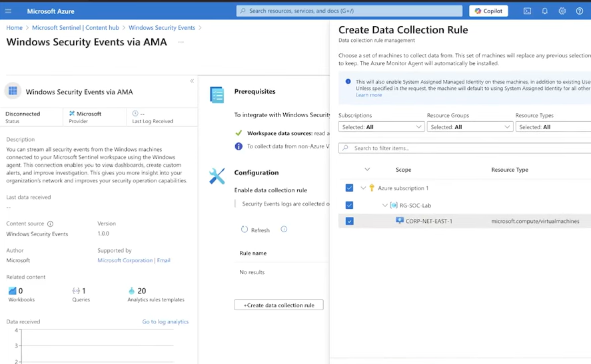591x364 pixels.
Task: Click the Analytics rules templates flask icon
Action: click(131, 291)
